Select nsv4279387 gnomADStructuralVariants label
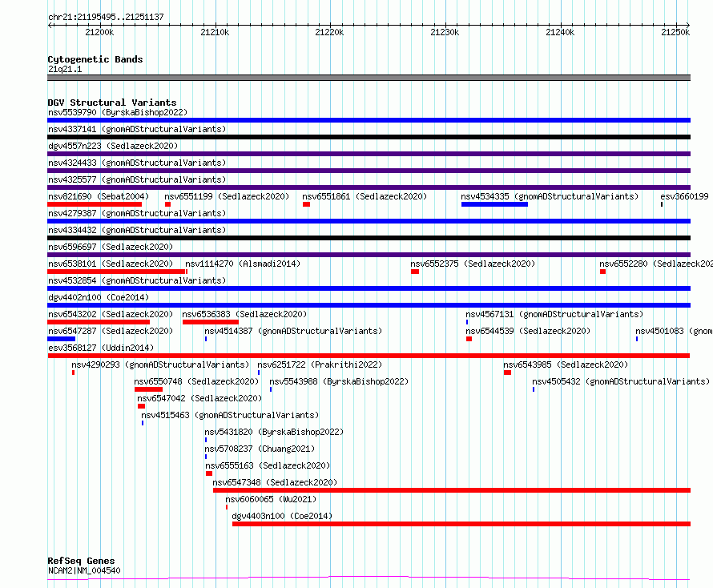Image resolution: width=713 pixels, height=588 pixels. [137, 213]
